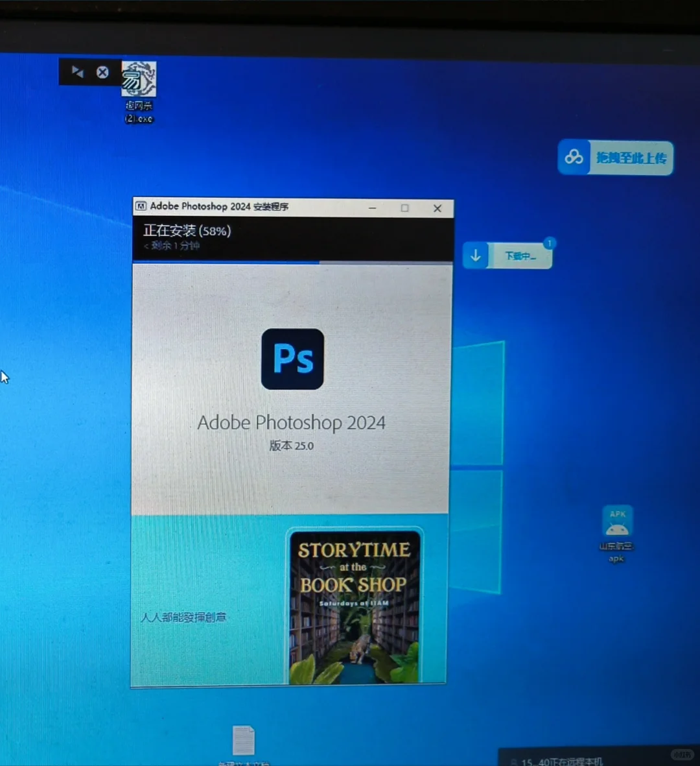This screenshot has height=766, width=700.
Task: Click the download arrow icon
Action: 476,255
